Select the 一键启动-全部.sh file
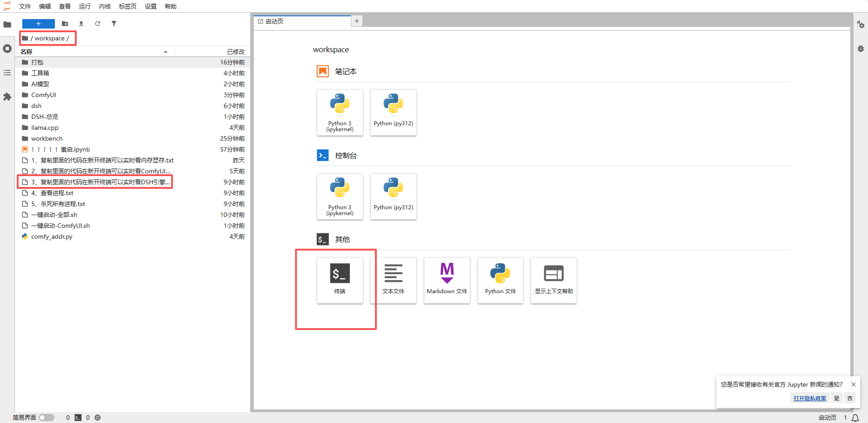 (133, 215)
